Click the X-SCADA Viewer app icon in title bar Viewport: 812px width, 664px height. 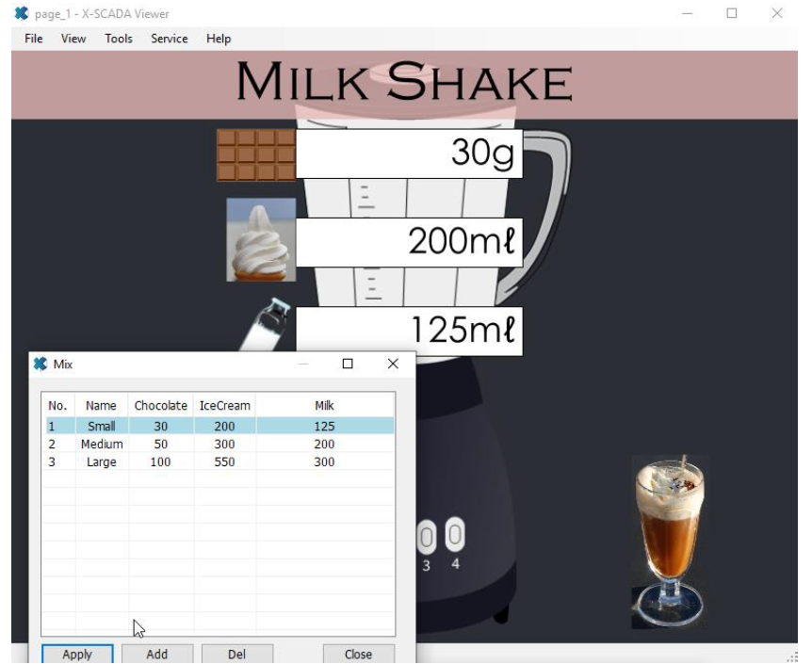(x=22, y=13)
